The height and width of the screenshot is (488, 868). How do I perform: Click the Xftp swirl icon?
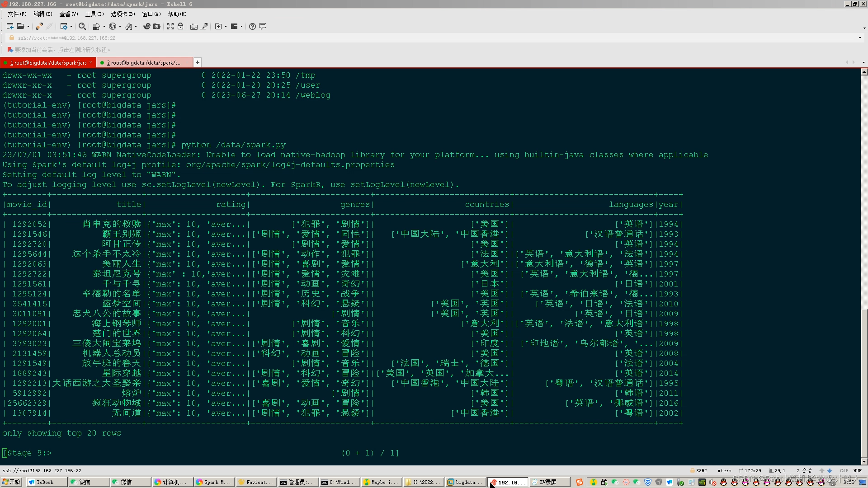point(146,26)
